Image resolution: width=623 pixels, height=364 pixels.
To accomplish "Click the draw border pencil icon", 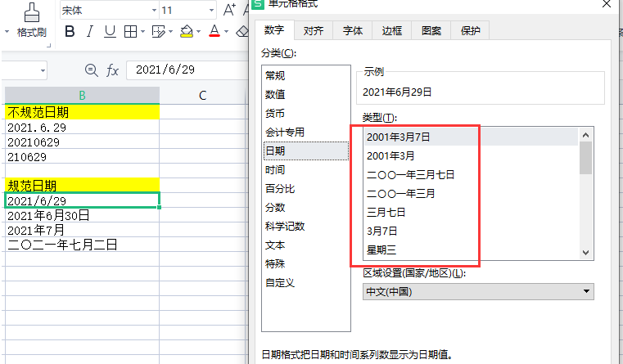I will [159, 31].
